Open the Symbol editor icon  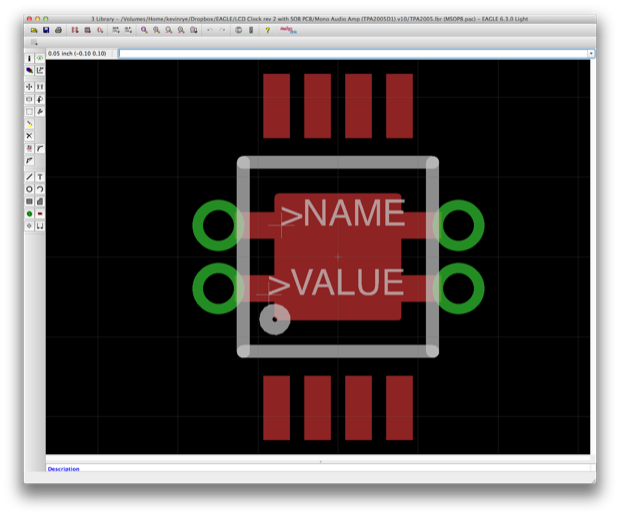click(100, 30)
